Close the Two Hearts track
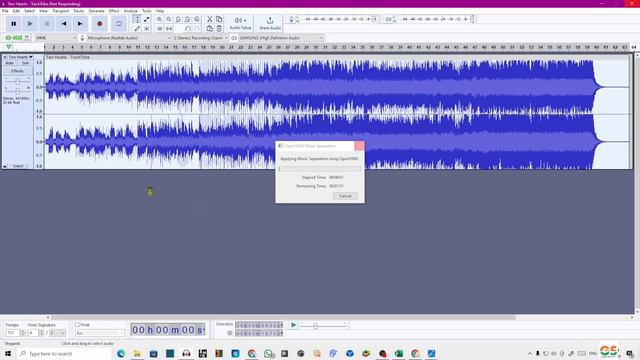The width and height of the screenshot is (640, 360). point(5,57)
